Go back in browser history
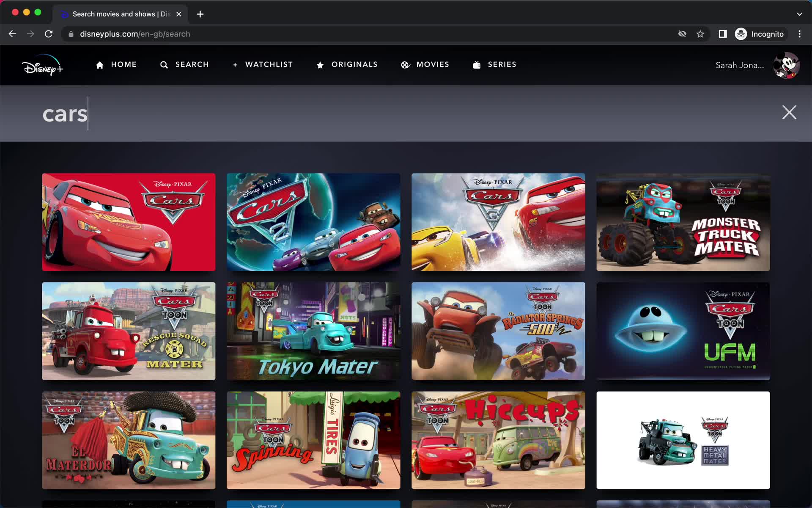 12,34
